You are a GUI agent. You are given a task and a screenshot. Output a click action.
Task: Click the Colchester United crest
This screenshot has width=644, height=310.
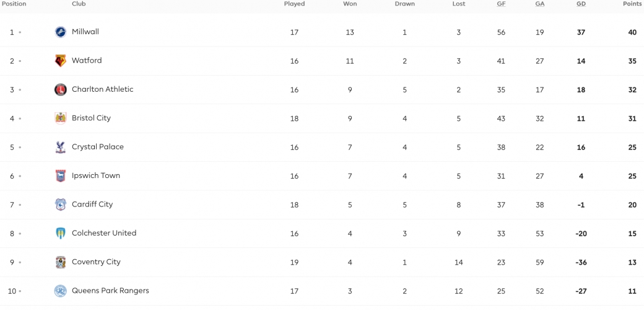[61, 234]
